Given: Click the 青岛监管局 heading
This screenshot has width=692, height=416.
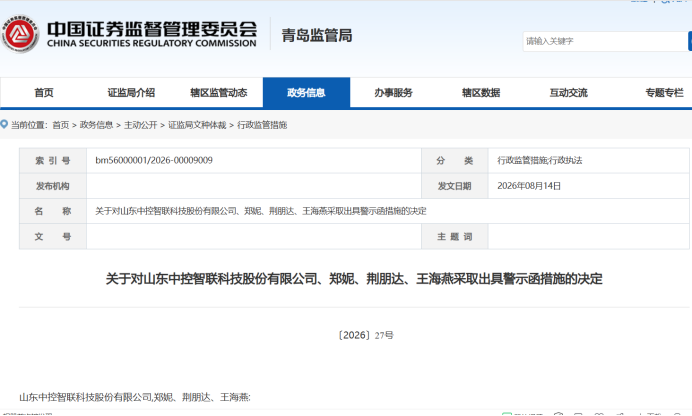Looking at the screenshot, I should click(x=317, y=35).
